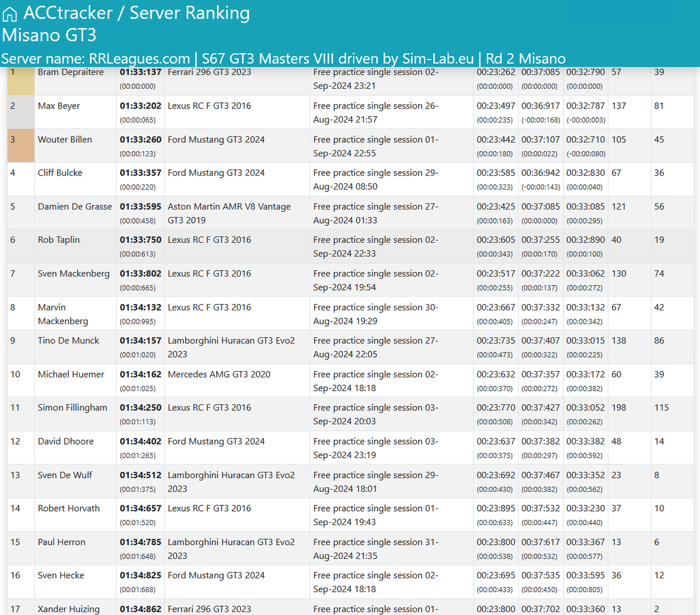
Task: Click the gold position 1 cell
Action: (x=21, y=81)
